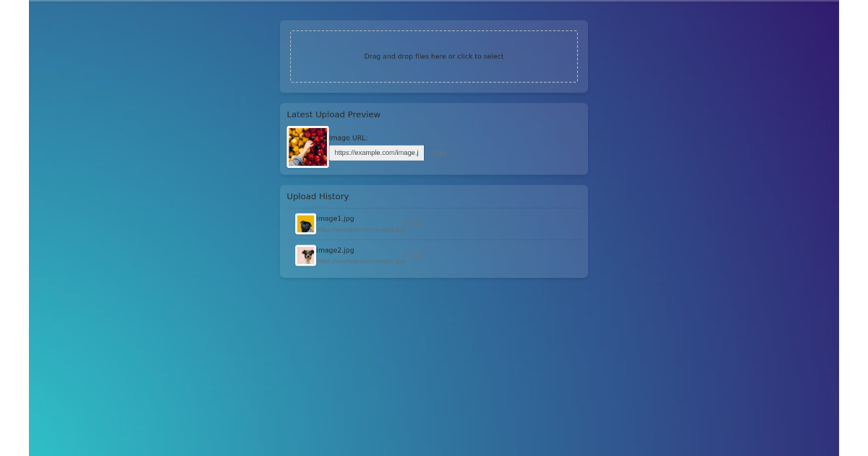Select the image2.jpg puppy thumbnail
868x456 pixels.
click(306, 255)
